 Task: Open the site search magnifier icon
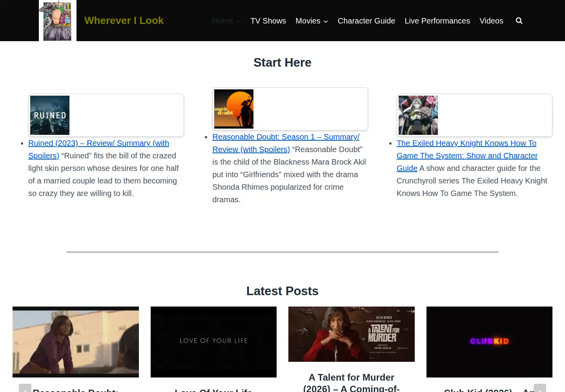coord(519,21)
